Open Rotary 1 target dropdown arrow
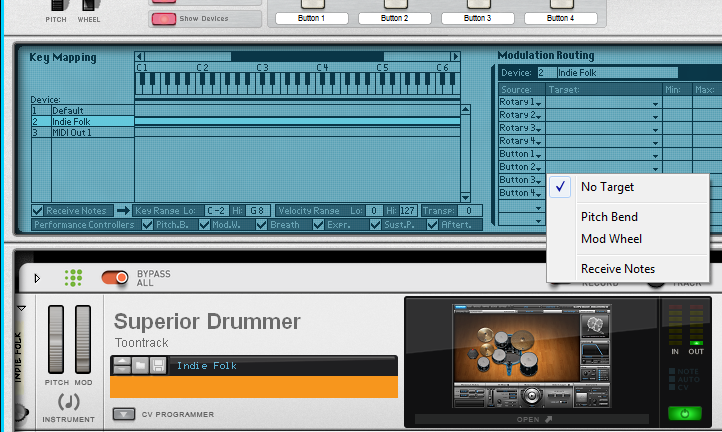This screenshot has width=722, height=432. click(x=655, y=105)
